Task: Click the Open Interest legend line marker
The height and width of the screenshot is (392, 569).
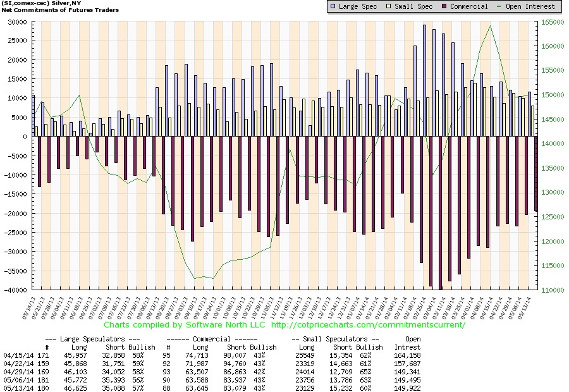Action: (x=499, y=6)
